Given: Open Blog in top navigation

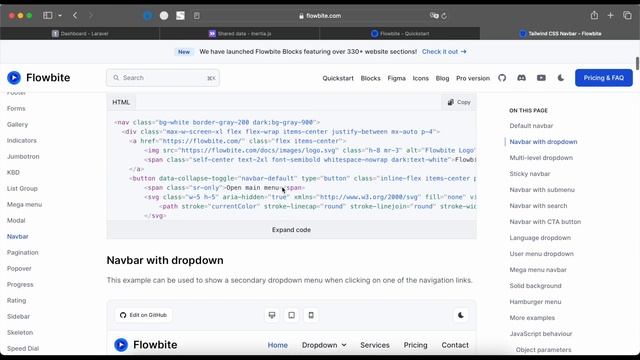Looking at the screenshot, I should click(442, 78).
